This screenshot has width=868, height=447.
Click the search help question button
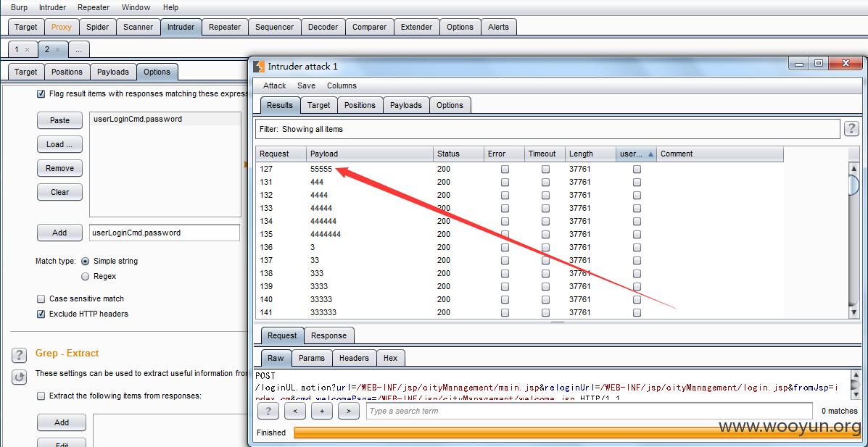[268, 411]
